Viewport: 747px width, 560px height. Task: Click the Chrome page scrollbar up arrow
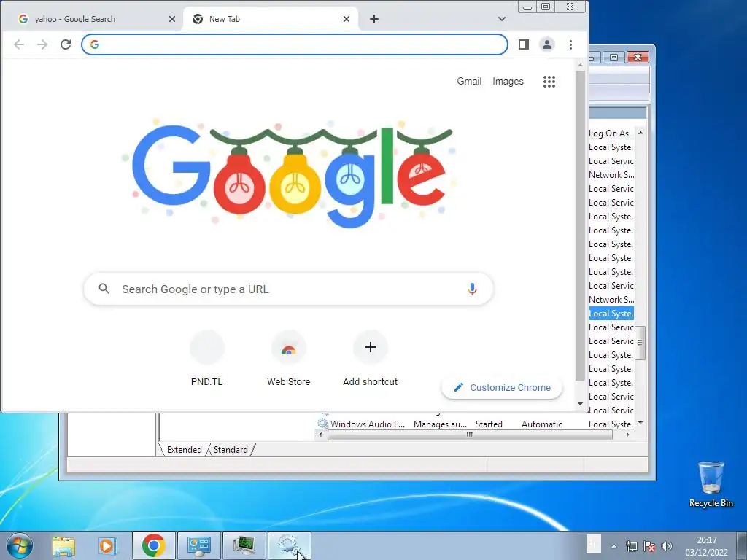coord(580,65)
